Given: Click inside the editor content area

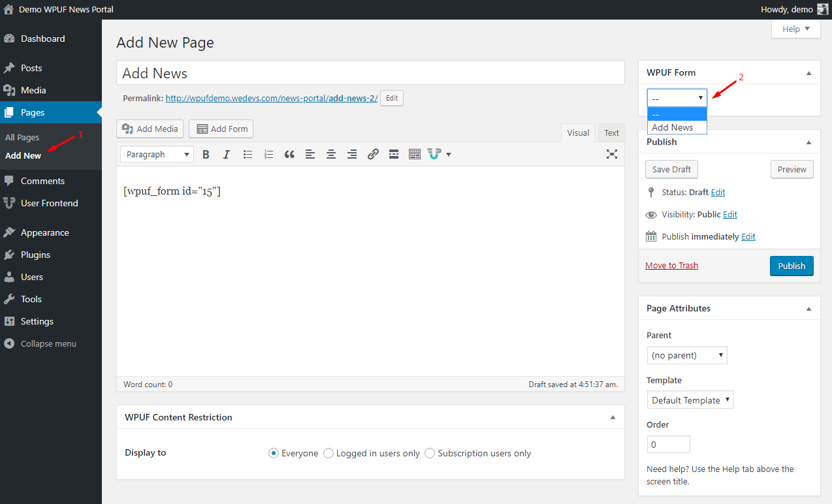Looking at the screenshot, I should (370, 271).
